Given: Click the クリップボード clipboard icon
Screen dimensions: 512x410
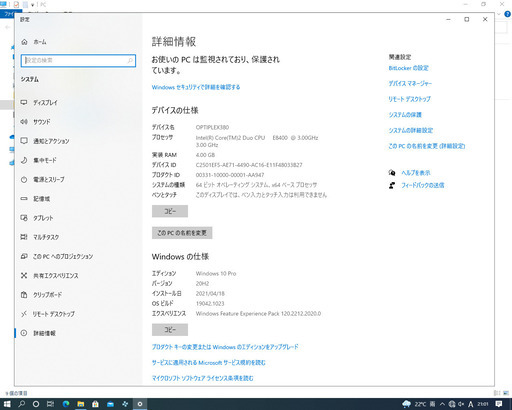Looking at the screenshot, I should coord(24,295).
